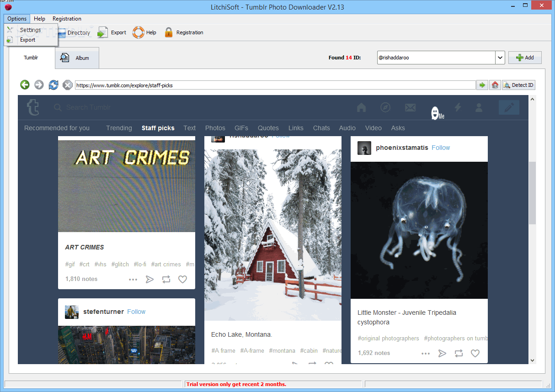This screenshot has width=555, height=392.
Task: Open the stefenturner blog name
Action: coord(103,312)
